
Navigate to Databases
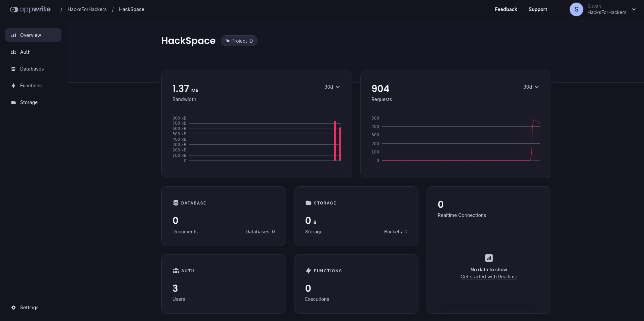pyautogui.click(x=33, y=69)
